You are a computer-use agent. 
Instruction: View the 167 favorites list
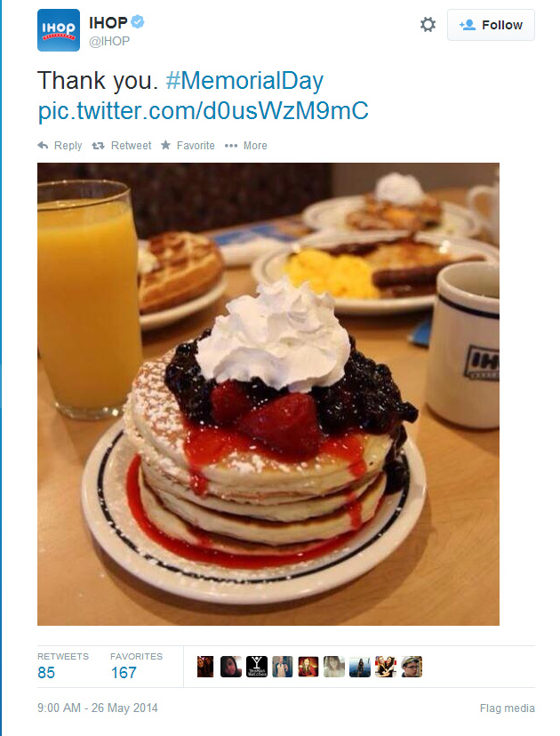click(136, 666)
